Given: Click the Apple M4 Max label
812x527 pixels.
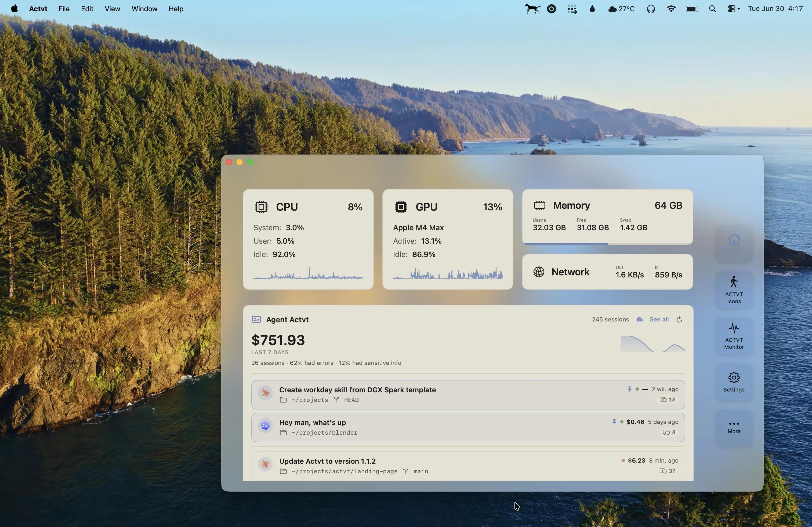Looking at the screenshot, I should [x=418, y=227].
